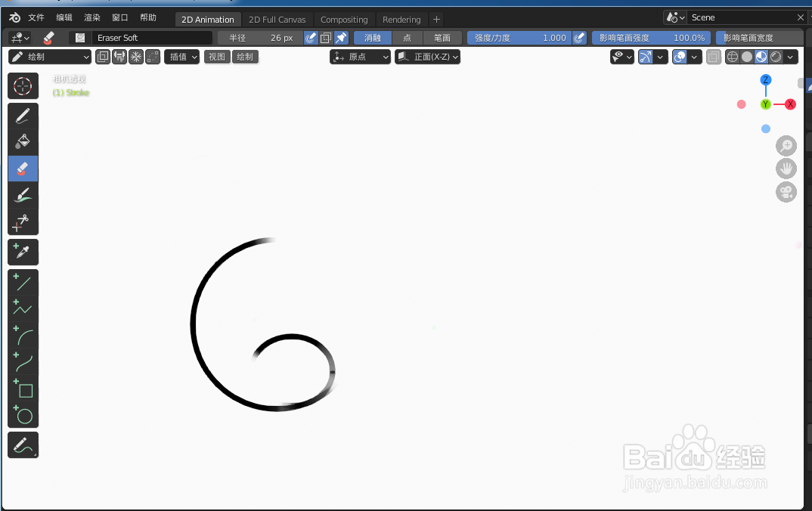Choose 消融 eraser mode
Image resolution: width=812 pixels, height=511 pixels.
(372, 38)
